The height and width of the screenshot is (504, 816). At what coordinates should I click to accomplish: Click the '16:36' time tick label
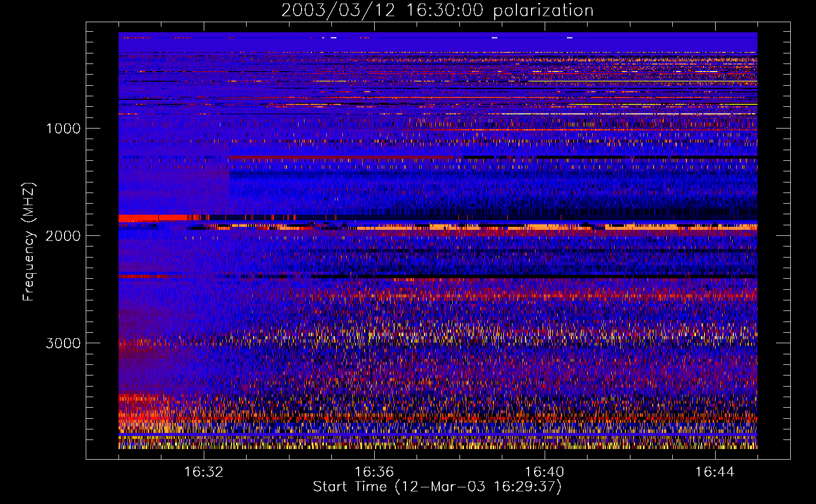[374, 472]
